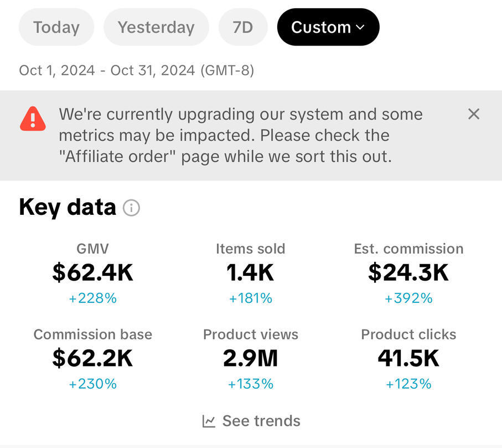Select the GMV $62.4K metric
The width and height of the screenshot is (502, 448).
click(x=92, y=273)
